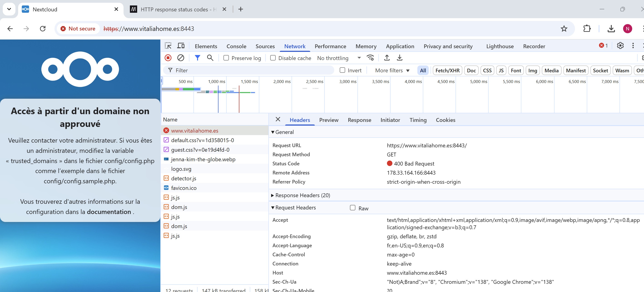Open the Application panel

point(400,46)
